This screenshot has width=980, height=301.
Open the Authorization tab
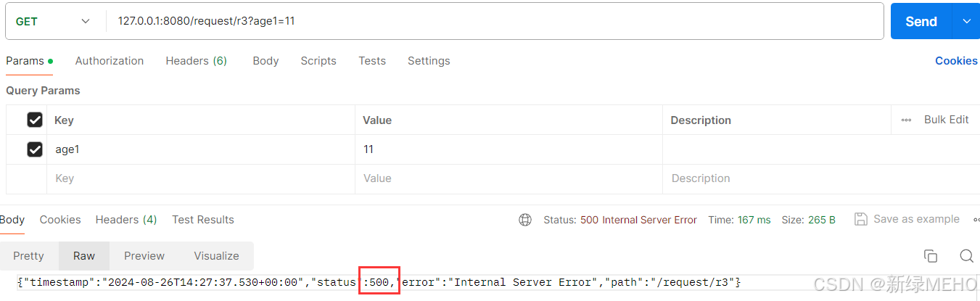pos(110,61)
